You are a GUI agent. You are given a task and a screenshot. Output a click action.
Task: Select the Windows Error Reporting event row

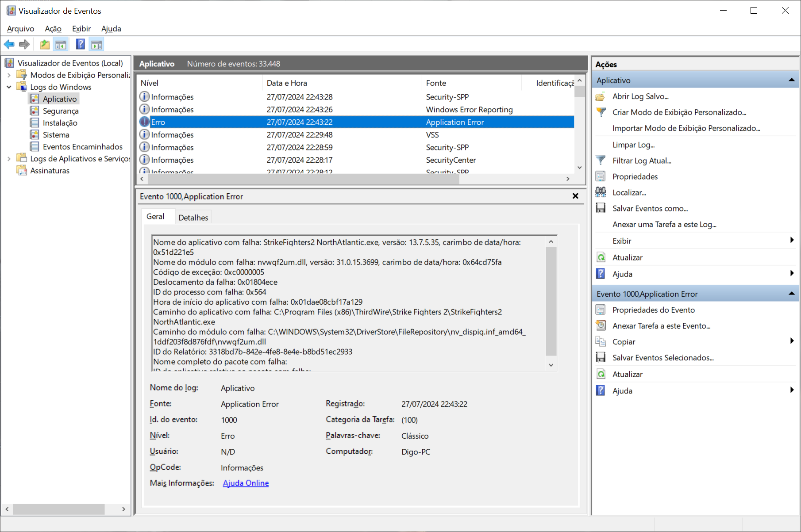tap(356, 110)
